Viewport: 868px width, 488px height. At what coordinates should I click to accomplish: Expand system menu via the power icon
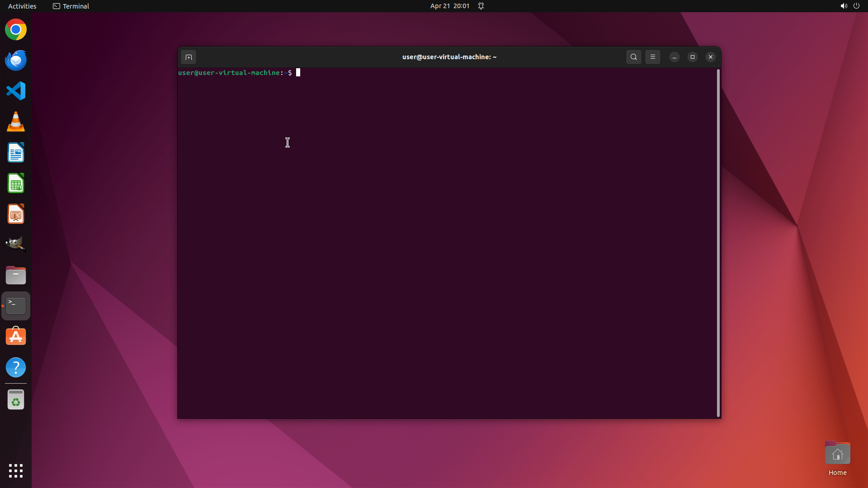(856, 6)
